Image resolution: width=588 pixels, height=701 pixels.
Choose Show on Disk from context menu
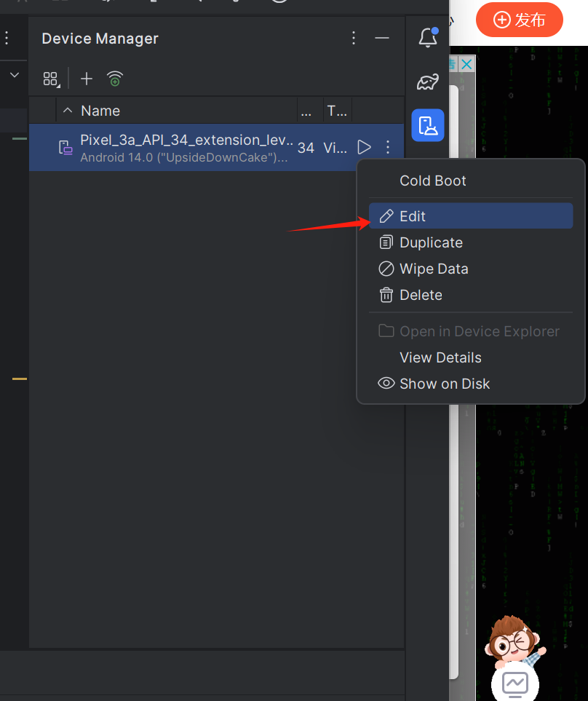click(x=471, y=384)
